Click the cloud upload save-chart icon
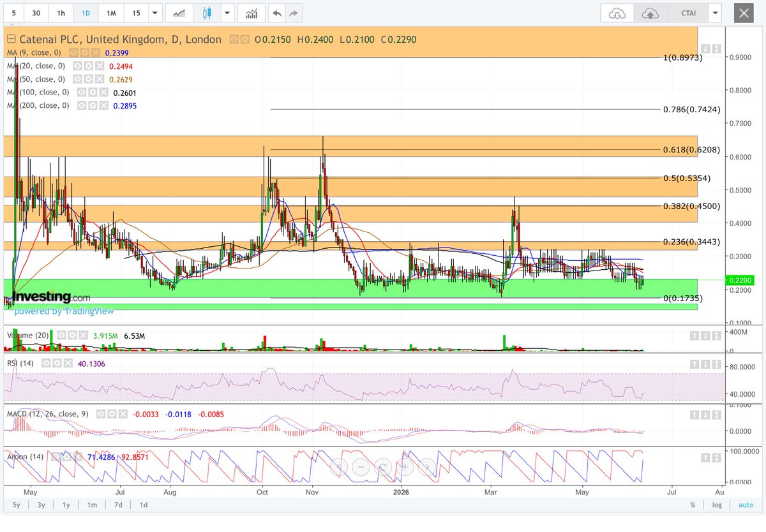The height and width of the screenshot is (532, 766). click(x=650, y=13)
